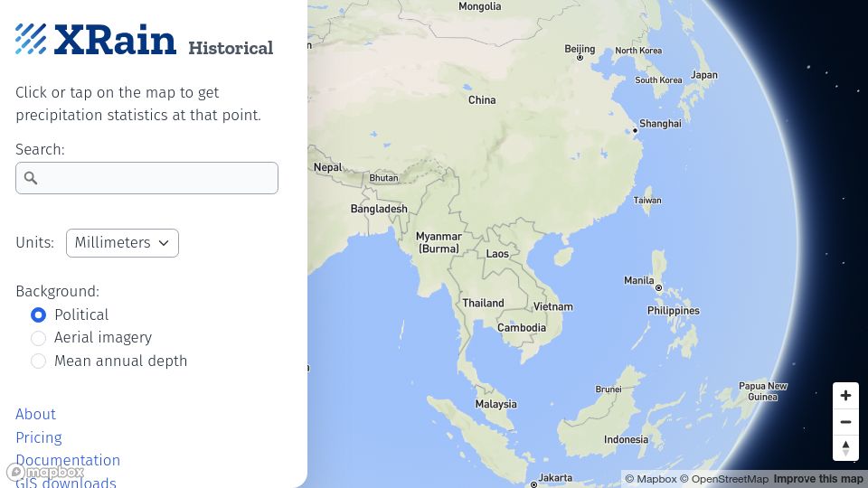The width and height of the screenshot is (868, 488).
Task: Click the Thailand label on the map
Action: pyautogui.click(x=483, y=304)
